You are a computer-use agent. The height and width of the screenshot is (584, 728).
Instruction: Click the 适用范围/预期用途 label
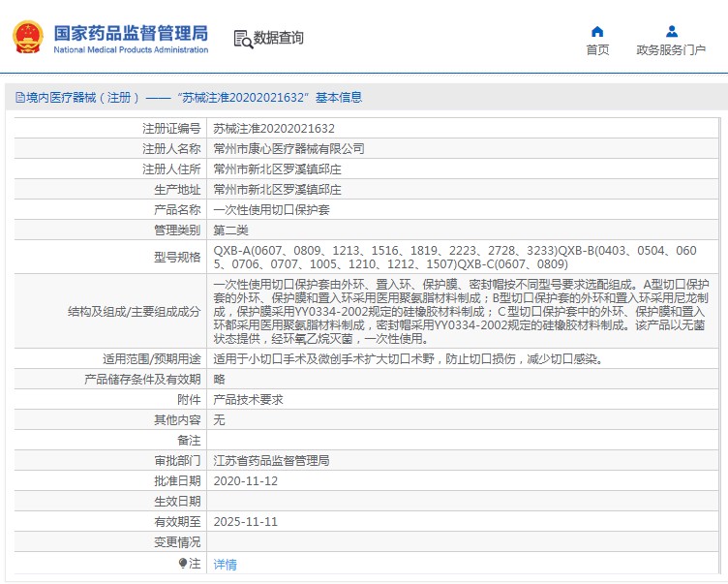(x=151, y=358)
